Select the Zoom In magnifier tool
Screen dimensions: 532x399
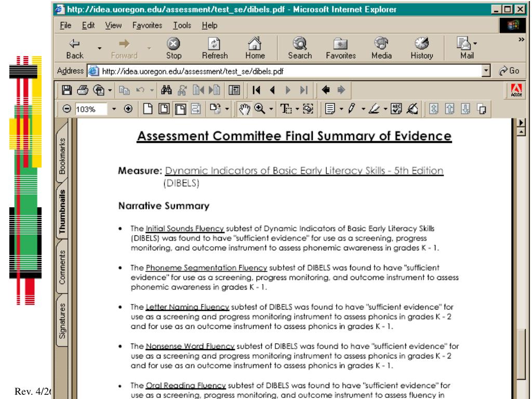(x=260, y=109)
